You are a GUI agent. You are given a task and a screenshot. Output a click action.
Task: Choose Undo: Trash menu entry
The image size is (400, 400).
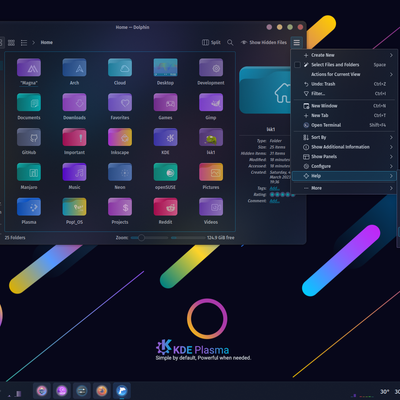point(344,84)
